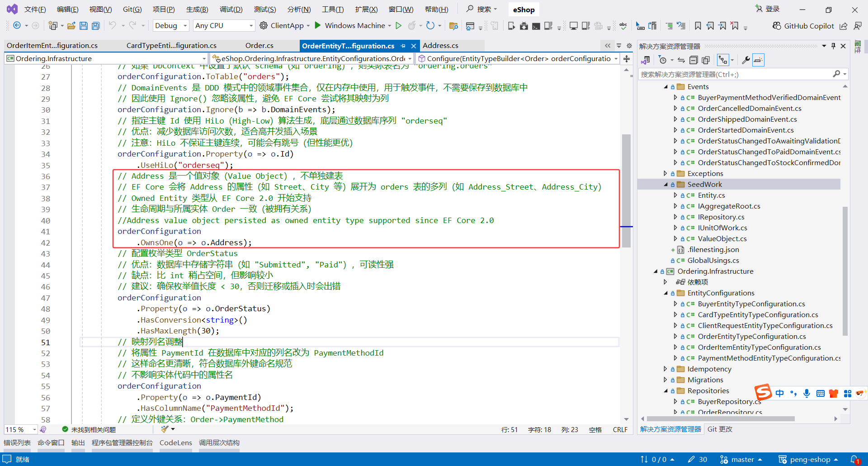Viewport: 868px width, 466px height.
Task: Click the Show All Files icon
Action: pyautogui.click(x=706, y=60)
